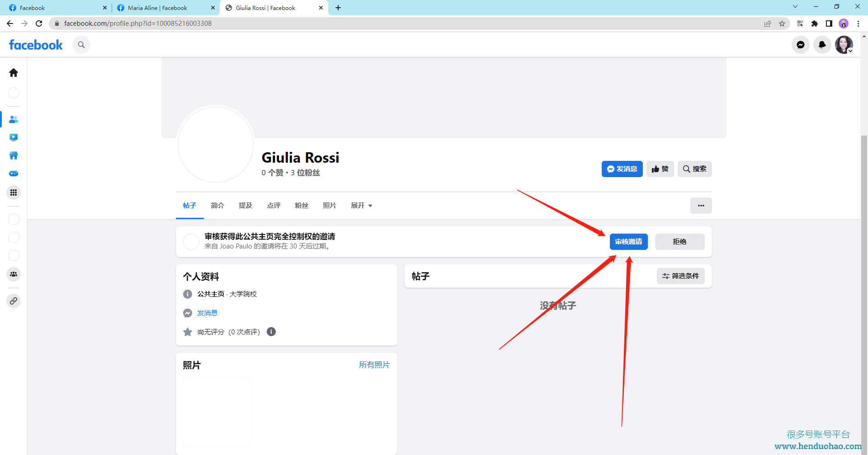Image resolution: width=868 pixels, height=455 pixels.
Task: Click the photo thumbnail placeholder
Action: tap(217, 412)
